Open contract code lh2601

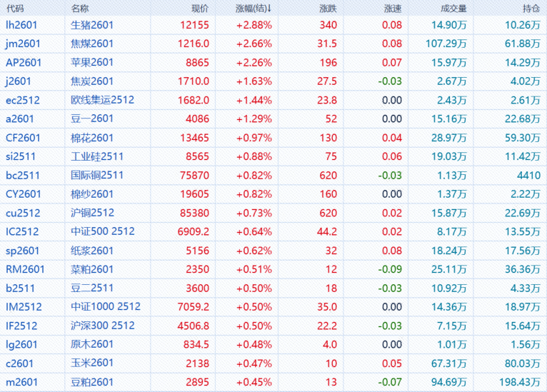pos(24,25)
